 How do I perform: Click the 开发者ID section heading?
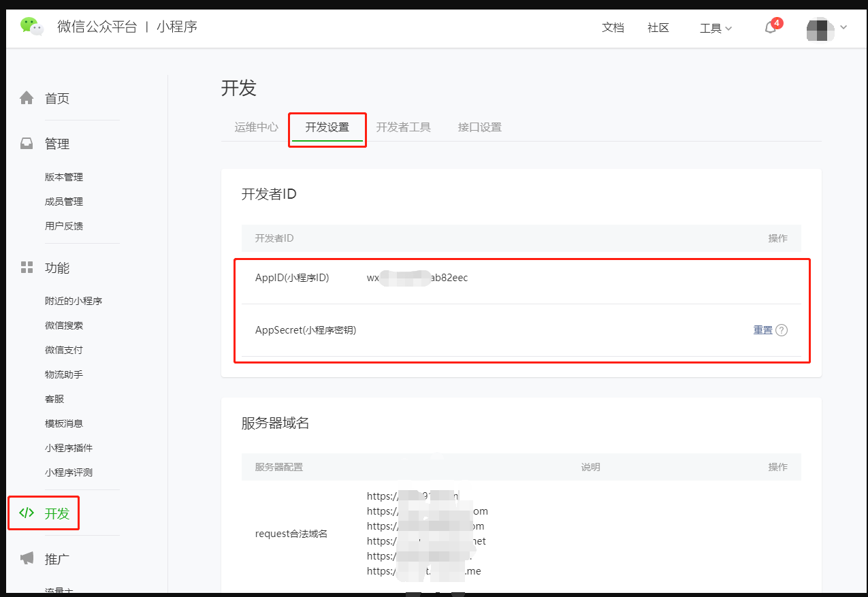pos(270,194)
